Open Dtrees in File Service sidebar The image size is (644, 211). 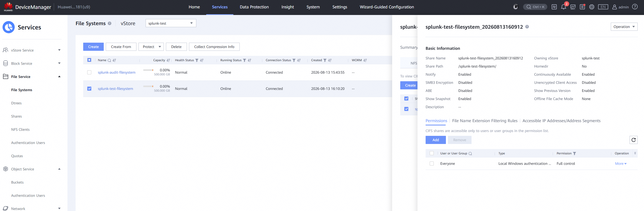pos(16,103)
